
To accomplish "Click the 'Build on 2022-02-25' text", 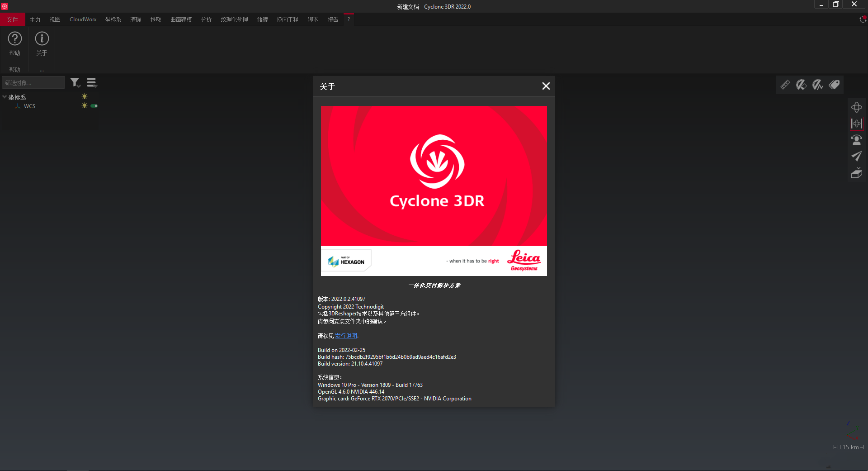I will pos(342,350).
